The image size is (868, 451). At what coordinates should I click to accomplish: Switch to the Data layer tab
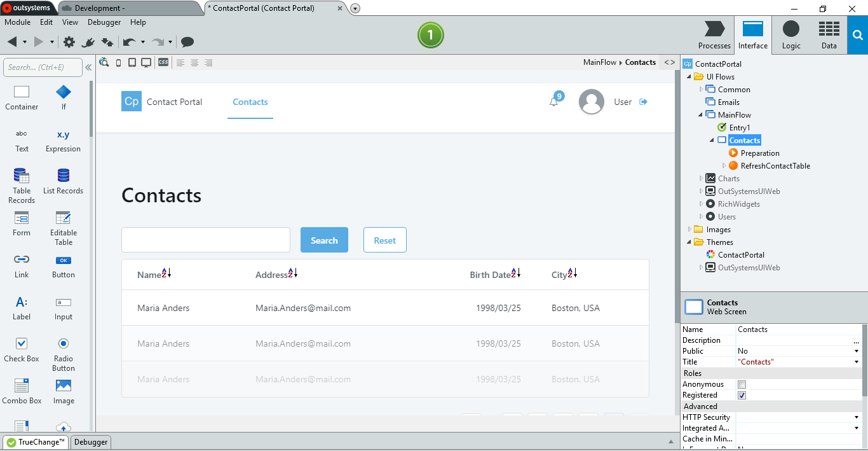pyautogui.click(x=829, y=35)
